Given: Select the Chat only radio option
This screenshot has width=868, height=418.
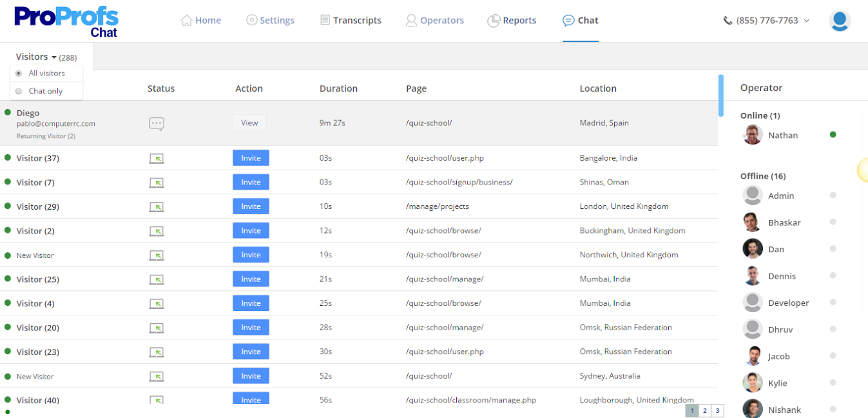Looking at the screenshot, I should (19, 91).
